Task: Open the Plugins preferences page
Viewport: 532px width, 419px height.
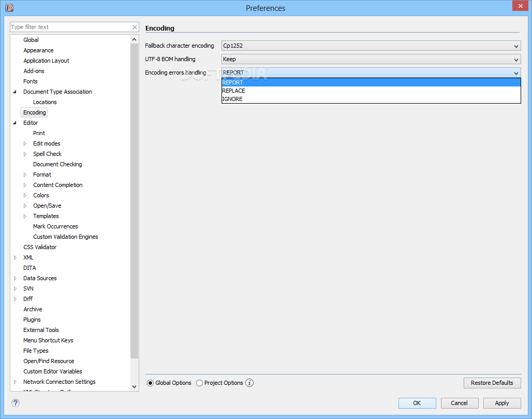Action: [x=32, y=320]
